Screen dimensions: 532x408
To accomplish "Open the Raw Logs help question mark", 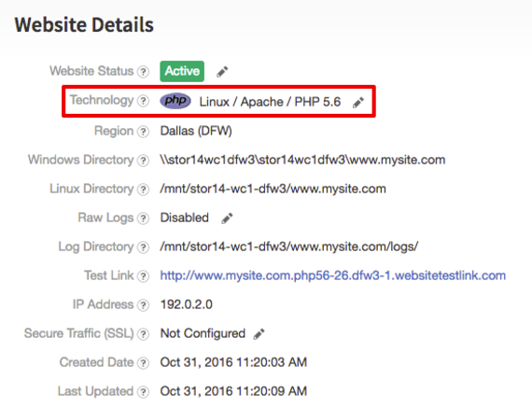I will pyautogui.click(x=143, y=218).
